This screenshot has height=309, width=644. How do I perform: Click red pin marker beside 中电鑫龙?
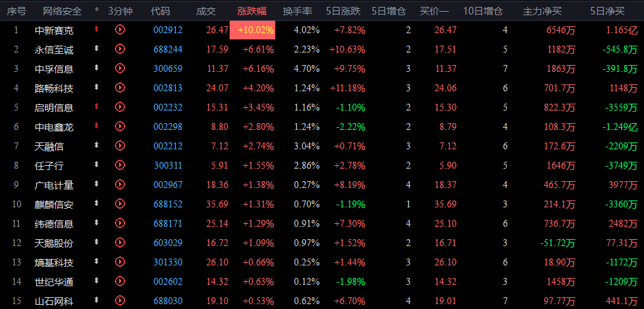pyautogui.click(x=97, y=125)
